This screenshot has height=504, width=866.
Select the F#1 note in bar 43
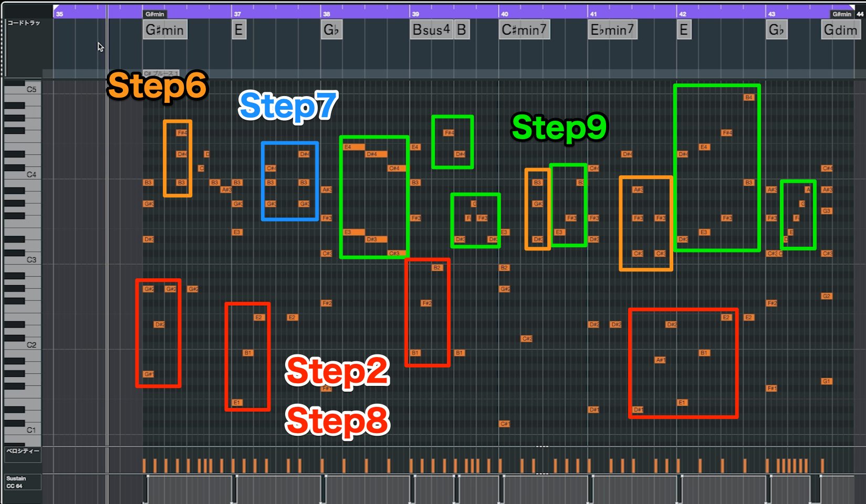pyautogui.click(x=771, y=388)
